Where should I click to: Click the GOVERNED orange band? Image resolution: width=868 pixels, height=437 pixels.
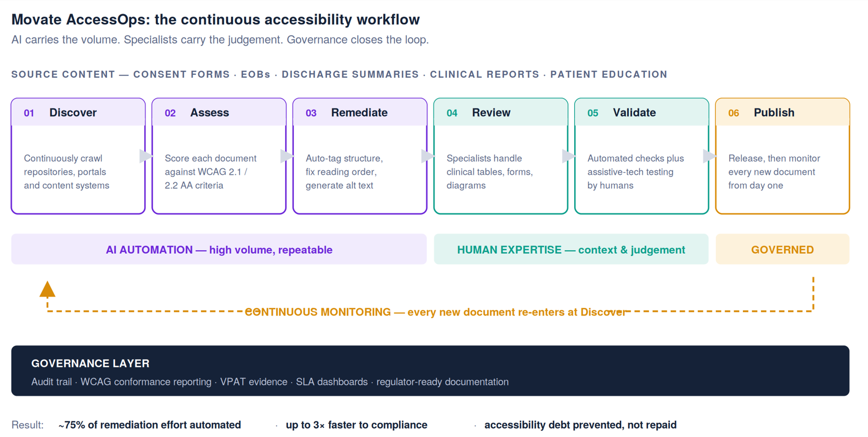click(x=782, y=249)
